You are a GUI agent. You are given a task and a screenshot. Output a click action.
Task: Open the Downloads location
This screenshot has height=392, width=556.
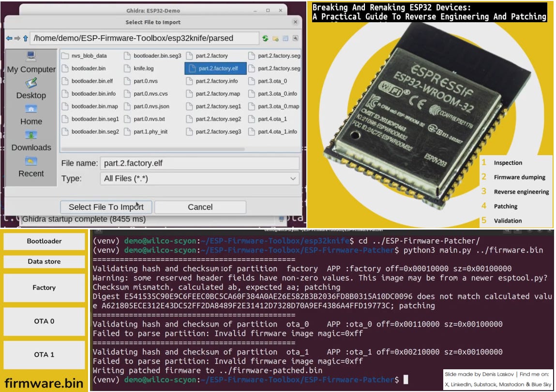pyautogui.click(x=31, y=141)
